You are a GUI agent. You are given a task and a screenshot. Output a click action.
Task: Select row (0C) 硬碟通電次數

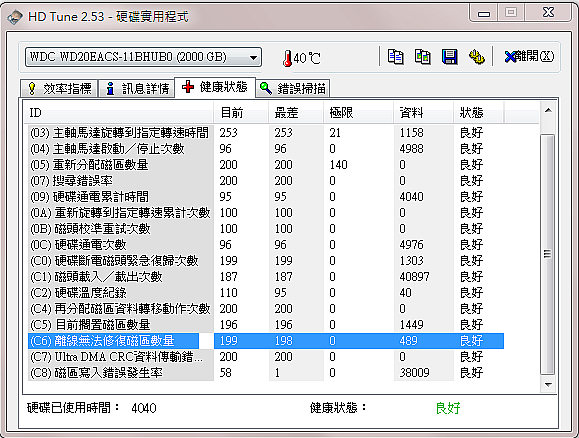[x=266, y=244]
